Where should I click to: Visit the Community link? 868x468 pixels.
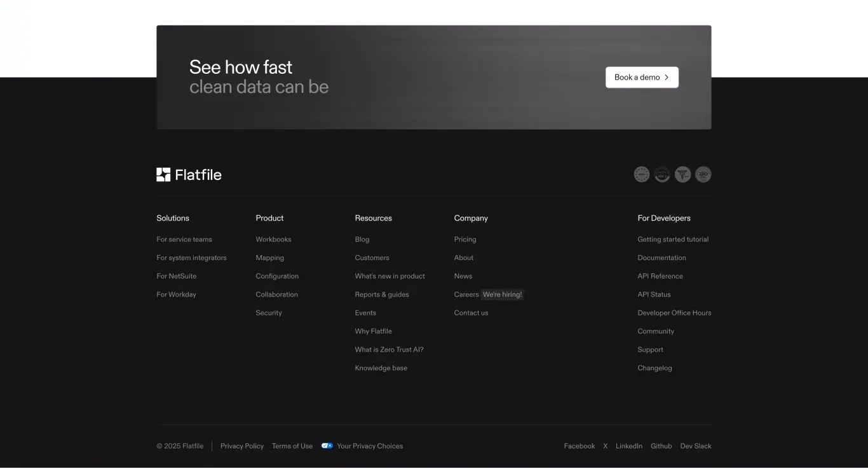coord(656,332)
